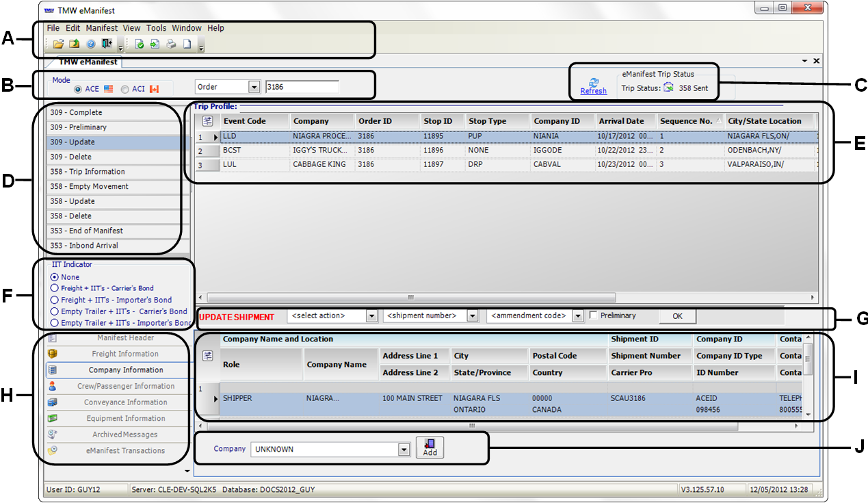This screenshot has width=868, height=503.
Task: Click the Refresh link
Action: [x=593, y=91]
